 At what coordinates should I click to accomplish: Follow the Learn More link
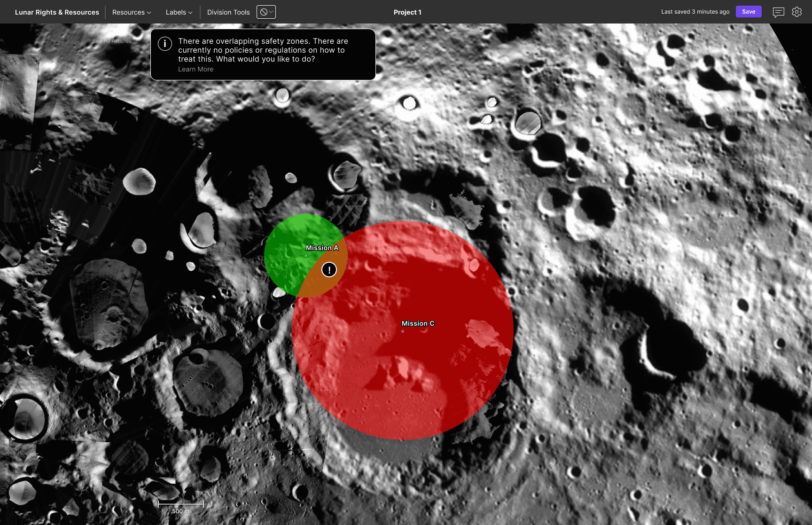195,69
